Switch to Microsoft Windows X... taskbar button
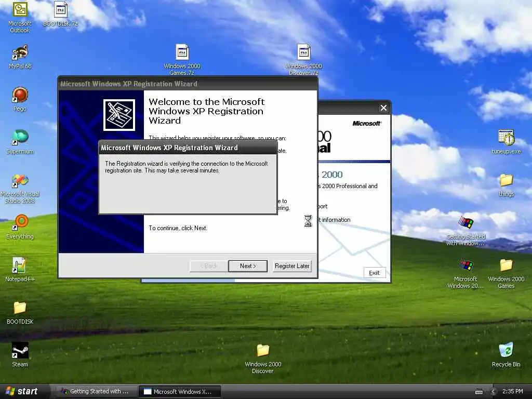Viewport: 532px width, 399px height. click(179, 392)
